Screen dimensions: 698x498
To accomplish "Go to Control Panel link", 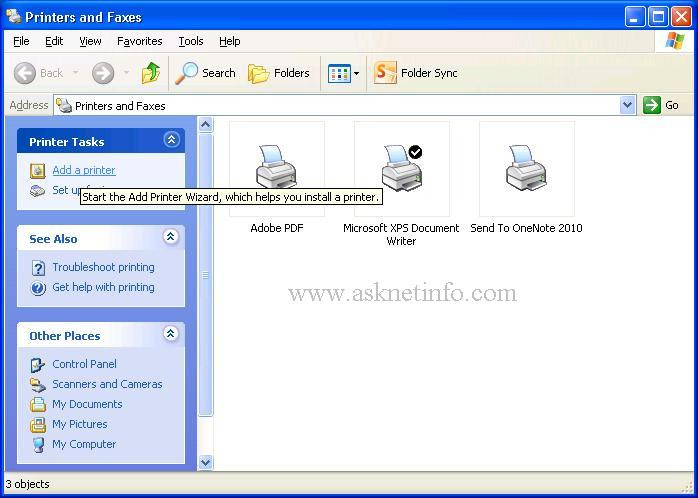I will (x=84, y=364).
